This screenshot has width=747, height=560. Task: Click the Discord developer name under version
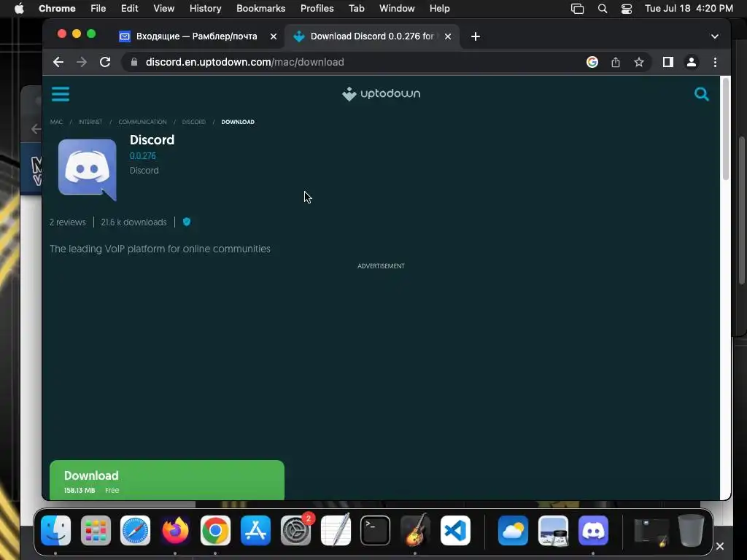[x=144, y=171]
